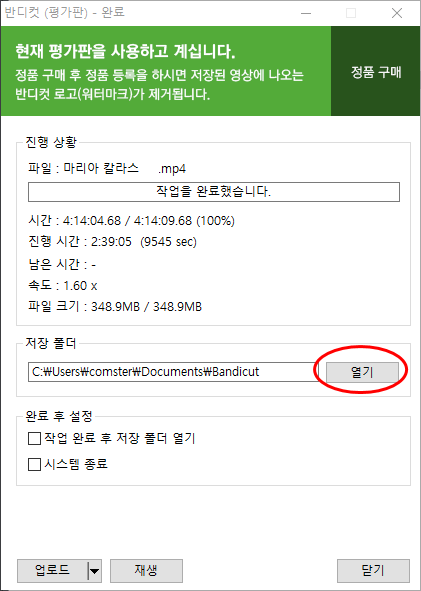
Task: Open the save folder with 열기 button
Action: 362,372
